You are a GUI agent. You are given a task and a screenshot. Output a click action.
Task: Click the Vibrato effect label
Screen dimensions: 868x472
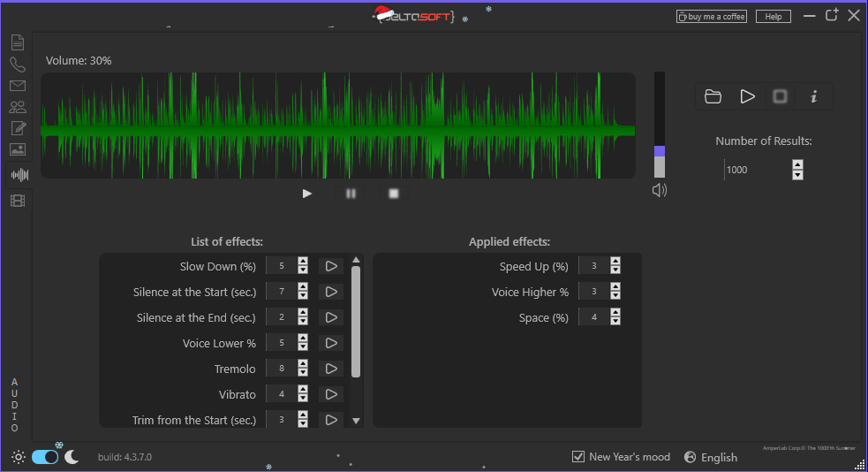pos(237,394)
